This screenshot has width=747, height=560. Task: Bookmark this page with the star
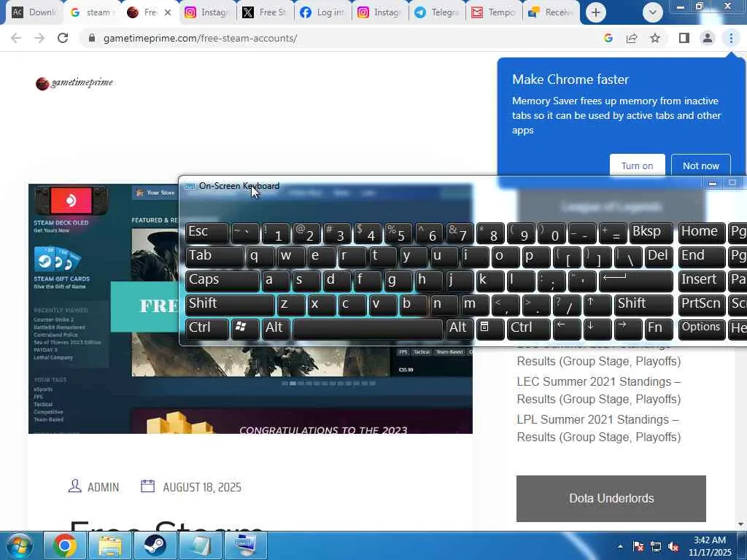[655, 38]
